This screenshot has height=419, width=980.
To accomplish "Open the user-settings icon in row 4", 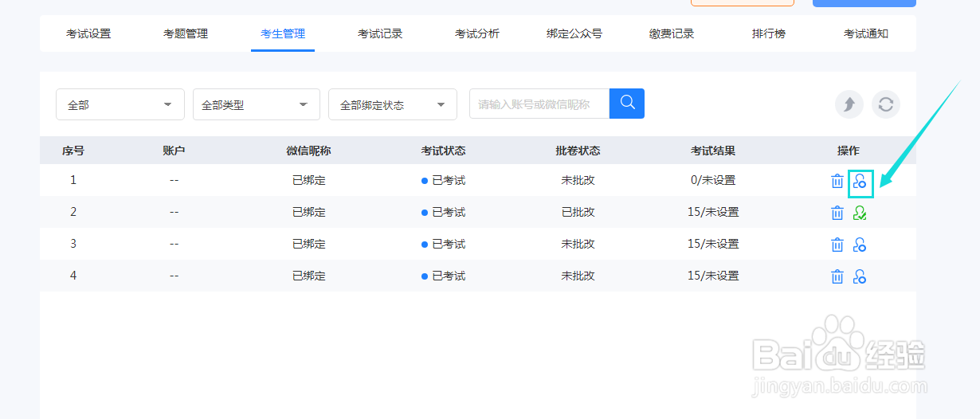I will click(x=860, y=276).
